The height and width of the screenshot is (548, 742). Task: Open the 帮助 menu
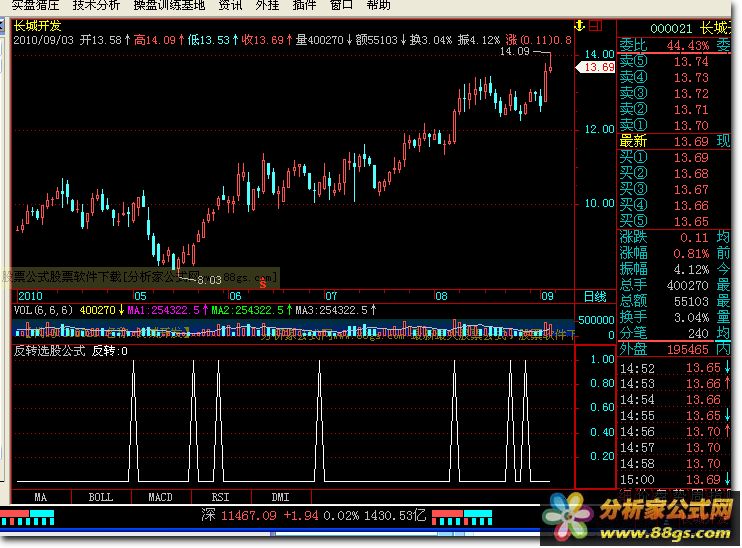(379, 5)
